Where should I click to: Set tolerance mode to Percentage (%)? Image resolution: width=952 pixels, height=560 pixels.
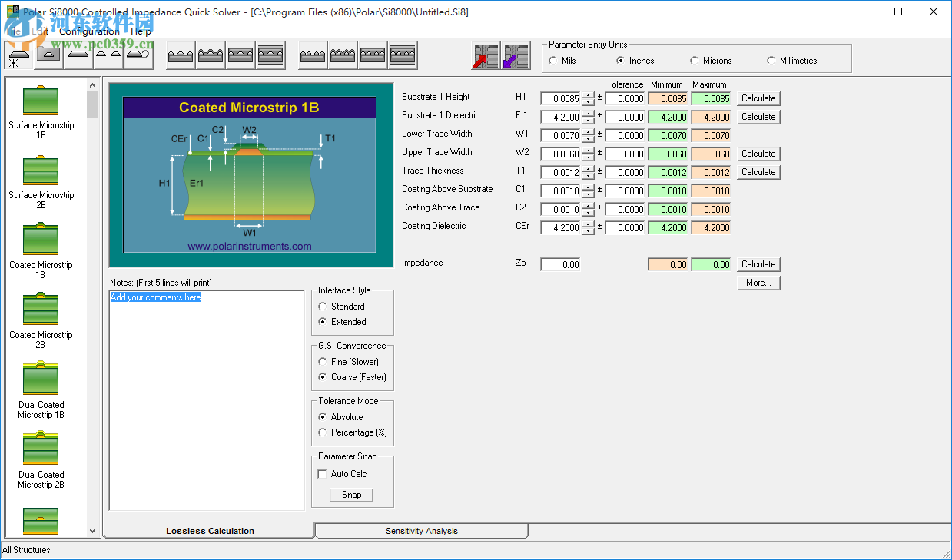[x=323, y=432]
